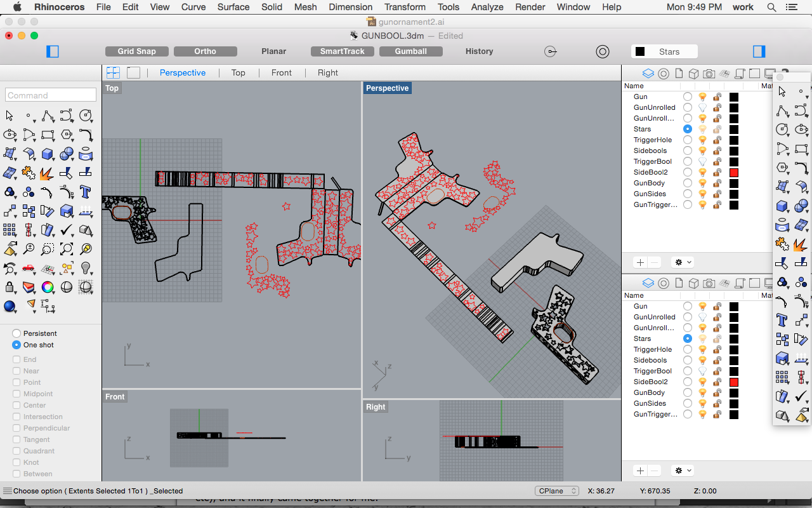
Task: Enable the Center object snap checkbox
Action: pyautogui.click(x=16, y=405)
